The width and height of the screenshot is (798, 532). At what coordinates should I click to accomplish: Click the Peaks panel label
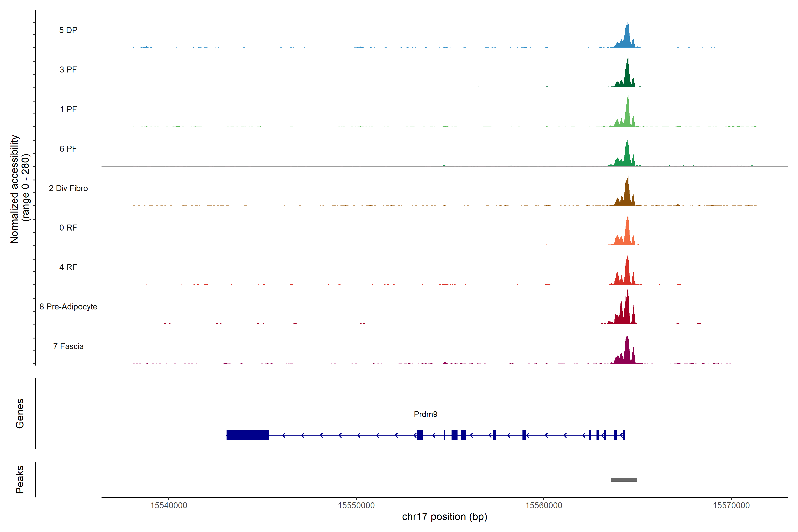20,479
